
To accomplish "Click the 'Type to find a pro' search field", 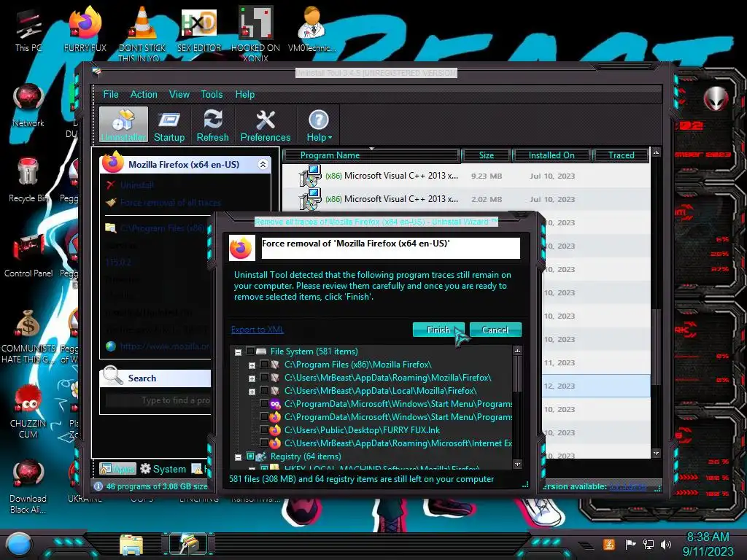I will pyautogui.click(x=158, y=400).
